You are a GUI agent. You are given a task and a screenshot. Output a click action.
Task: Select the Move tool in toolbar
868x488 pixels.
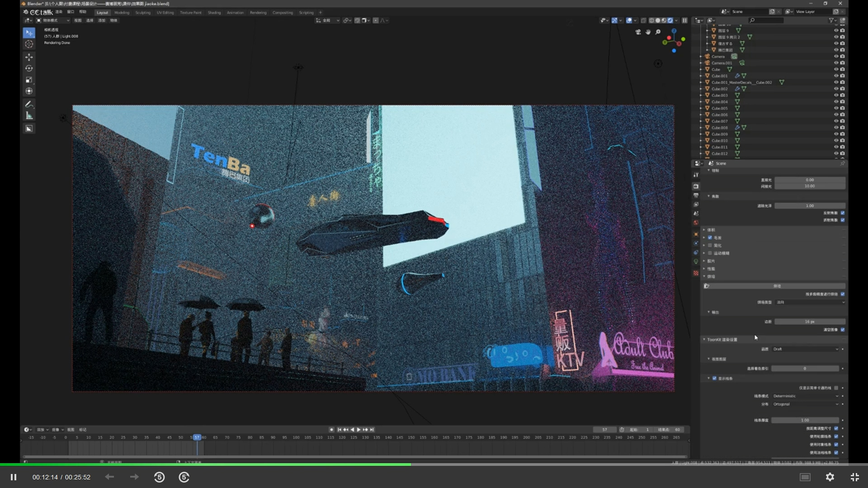29,57
